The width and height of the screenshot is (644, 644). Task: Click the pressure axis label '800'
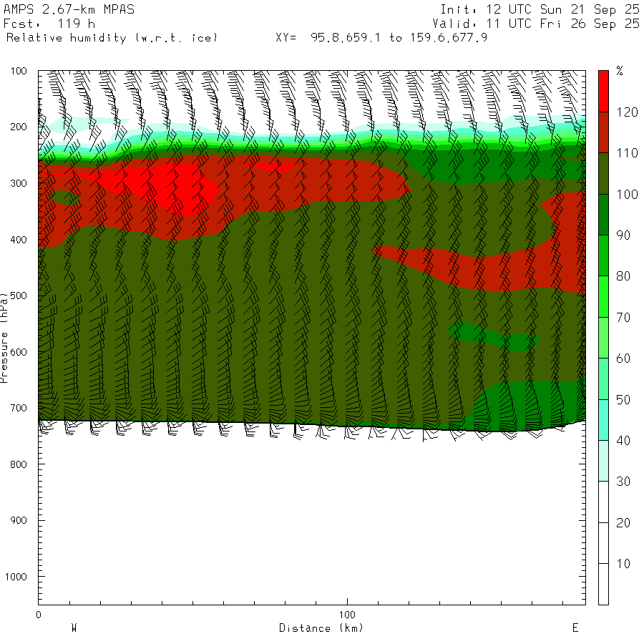[x=19, y=464]
